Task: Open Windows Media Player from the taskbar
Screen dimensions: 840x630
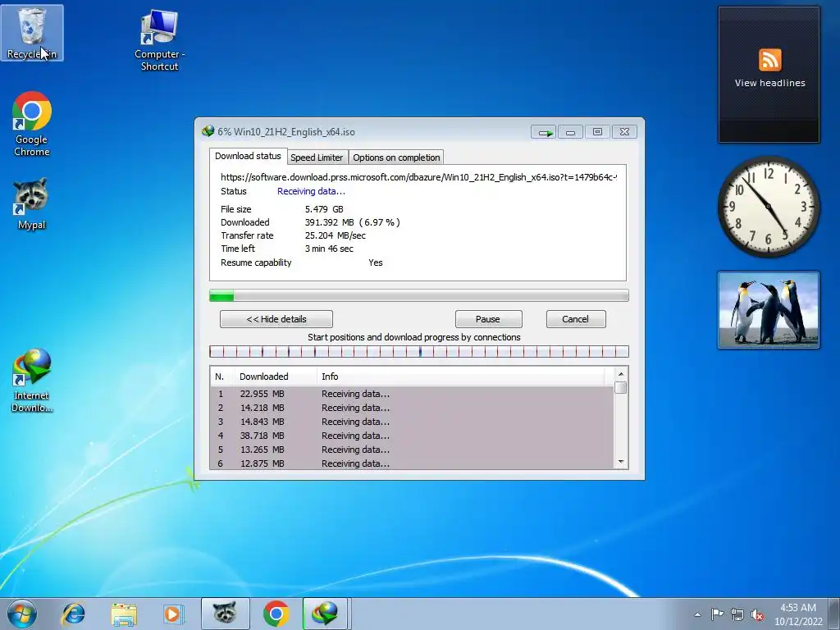Action: pyautogui.click(x=172, y=614)
